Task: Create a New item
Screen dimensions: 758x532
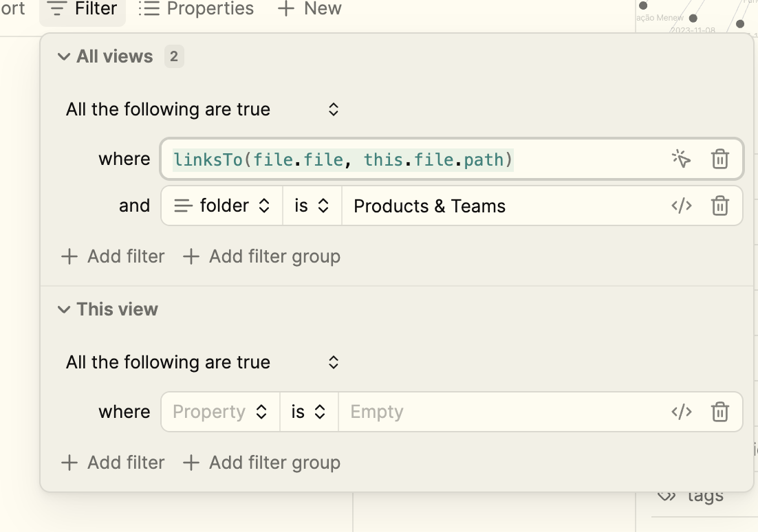Action: pos(309,9)
